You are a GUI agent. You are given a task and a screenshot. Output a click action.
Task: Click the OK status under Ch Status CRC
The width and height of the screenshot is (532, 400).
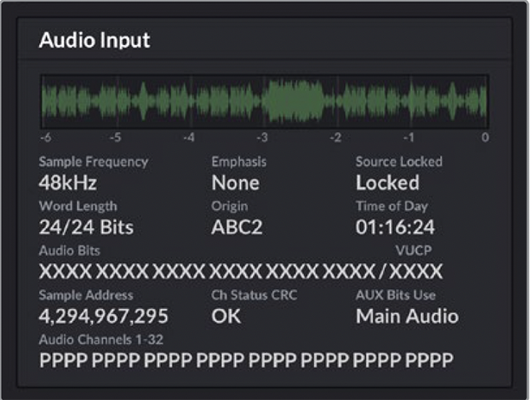click(x=226, y=317)
